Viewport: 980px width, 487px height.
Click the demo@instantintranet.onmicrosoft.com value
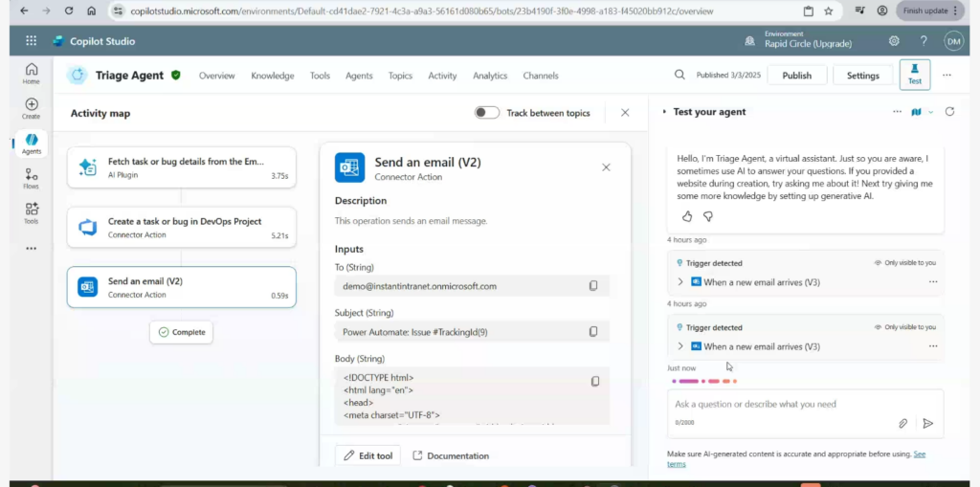[x=419, y=286]
